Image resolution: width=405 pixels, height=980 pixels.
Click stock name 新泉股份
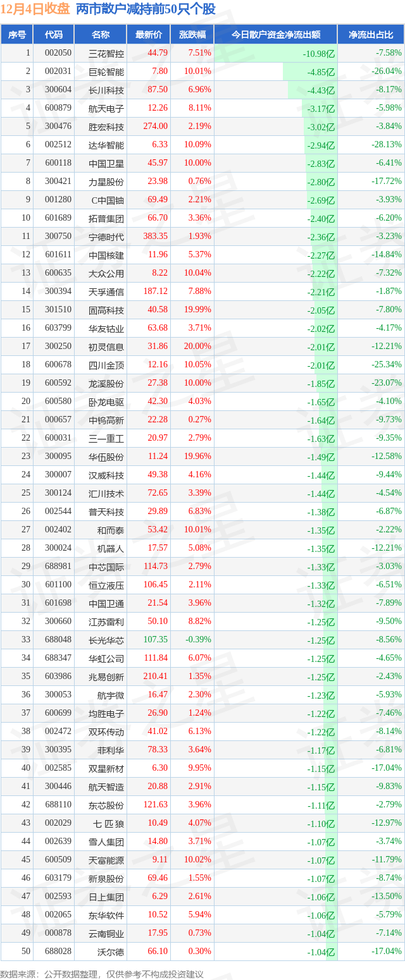tap(106, 878)
